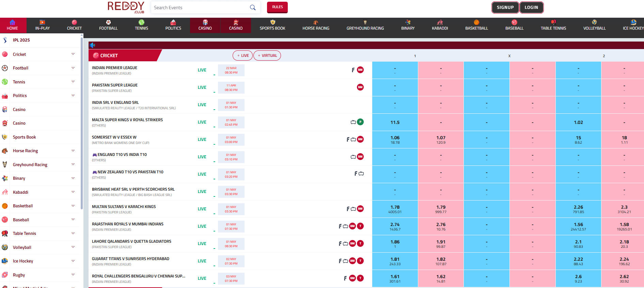The width and height of the screenshot is (644, 288).
Task: Click the Kabaddi sidebar icon
Action: tap(5, 192)
